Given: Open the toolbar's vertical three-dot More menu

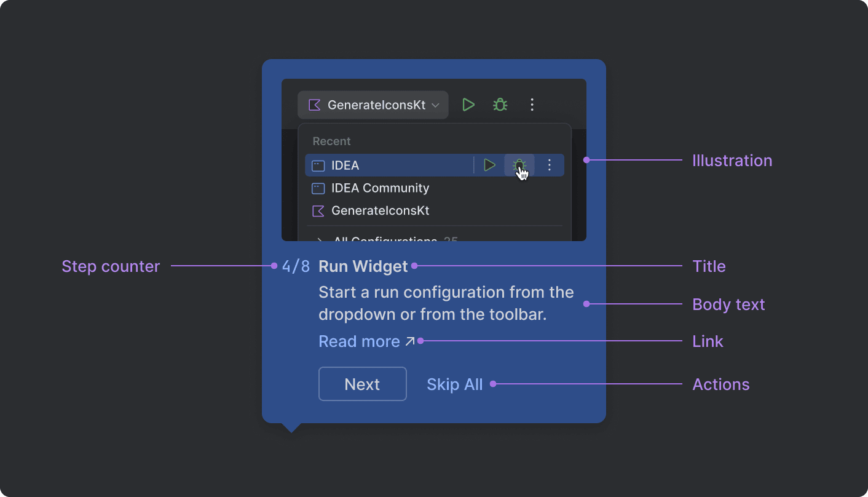Looking at the screenshot, I should coord(532,105).
